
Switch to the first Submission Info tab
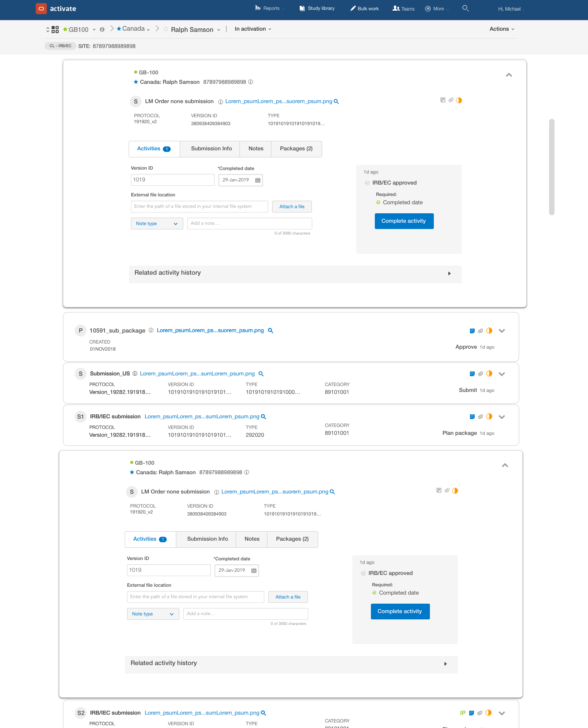pos(211,149)
